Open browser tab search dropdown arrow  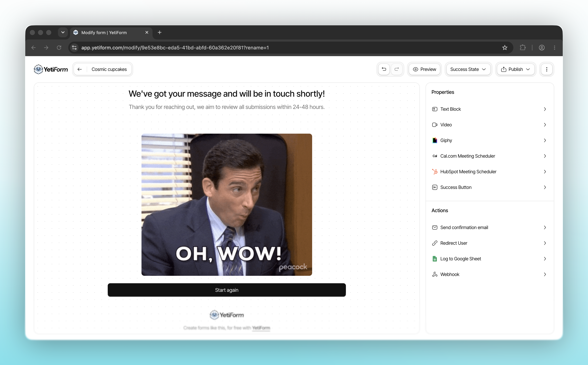tap(63, 32)
